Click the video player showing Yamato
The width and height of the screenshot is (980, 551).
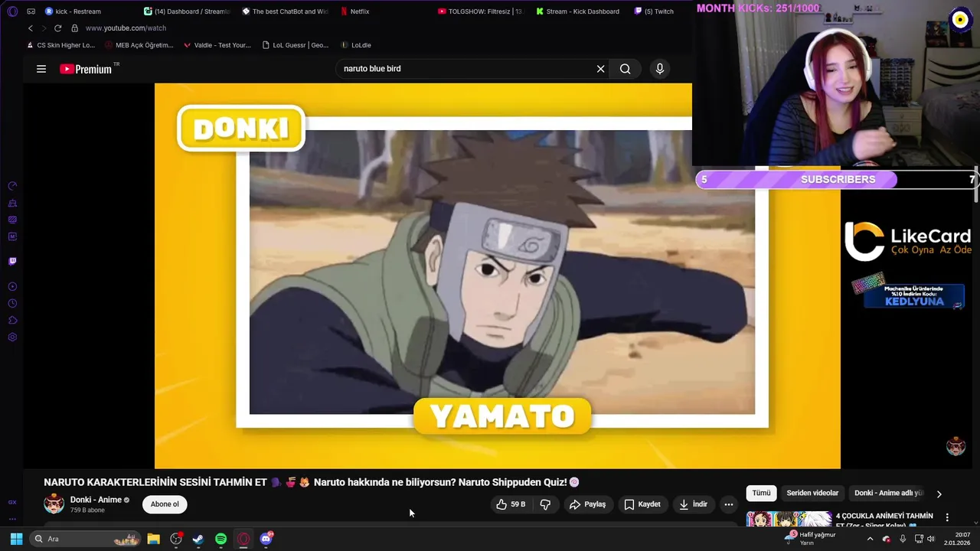498,275
